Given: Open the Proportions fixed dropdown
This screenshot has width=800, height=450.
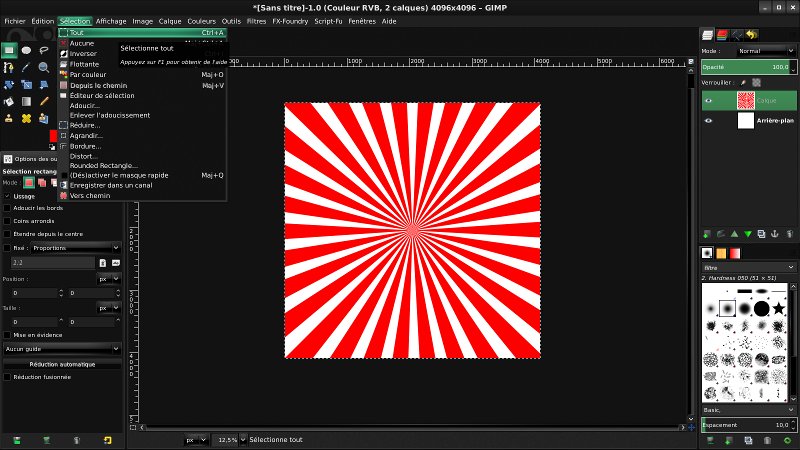Looking at the screenshot, I should 76,248.
